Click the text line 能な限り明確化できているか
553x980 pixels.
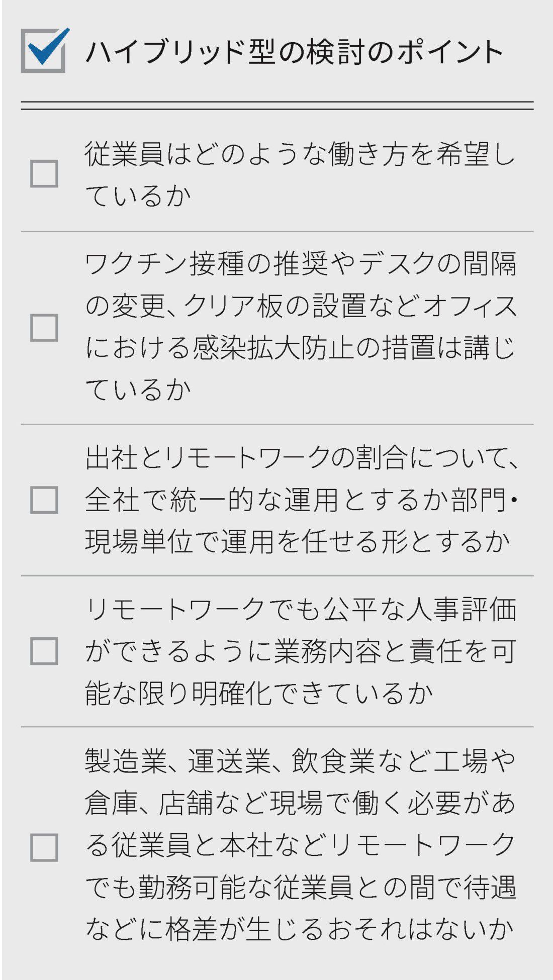[x=258, y=693]
